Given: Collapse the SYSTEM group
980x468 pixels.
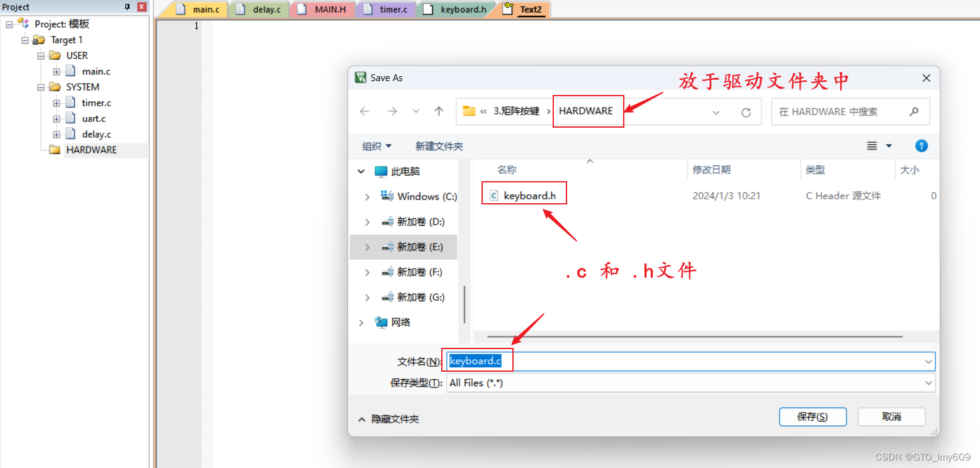Looking at the screenshot, I should (x=41, y=87).
